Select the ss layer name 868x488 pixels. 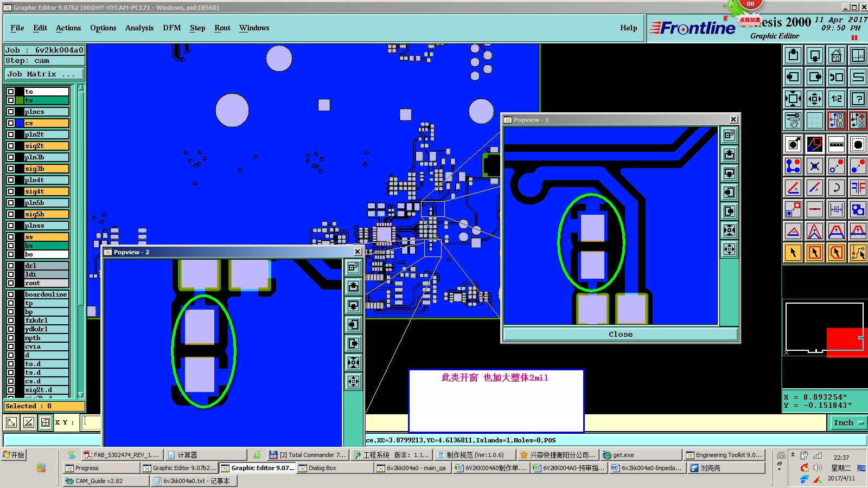coord(46,237)
